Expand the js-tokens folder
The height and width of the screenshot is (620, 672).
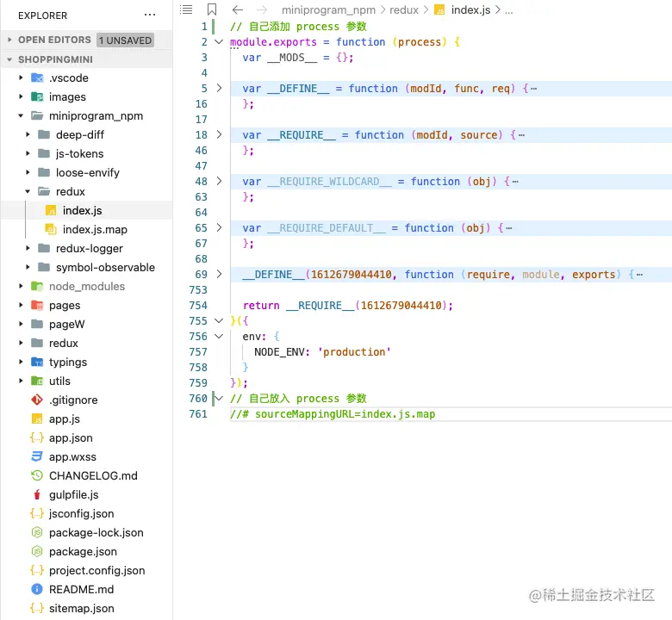coord(28,153)
